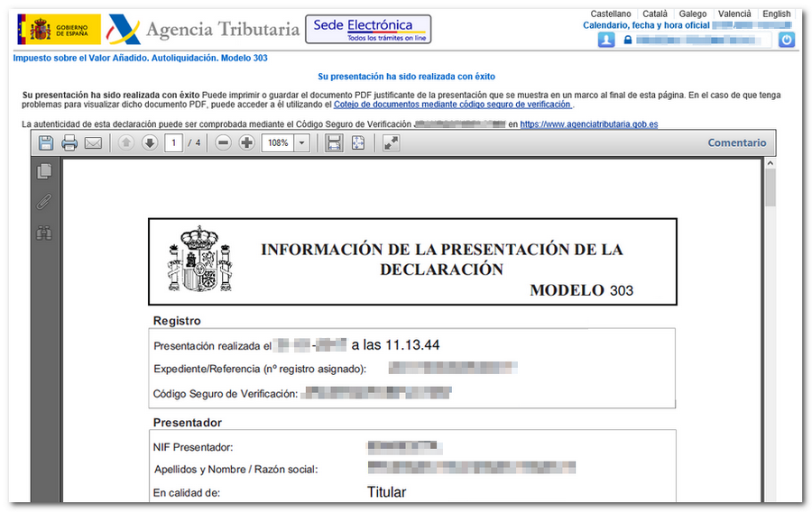Viewport: 812px width, 512px height.
Task: Select fit one full page icon
Action: click(358, 142)
